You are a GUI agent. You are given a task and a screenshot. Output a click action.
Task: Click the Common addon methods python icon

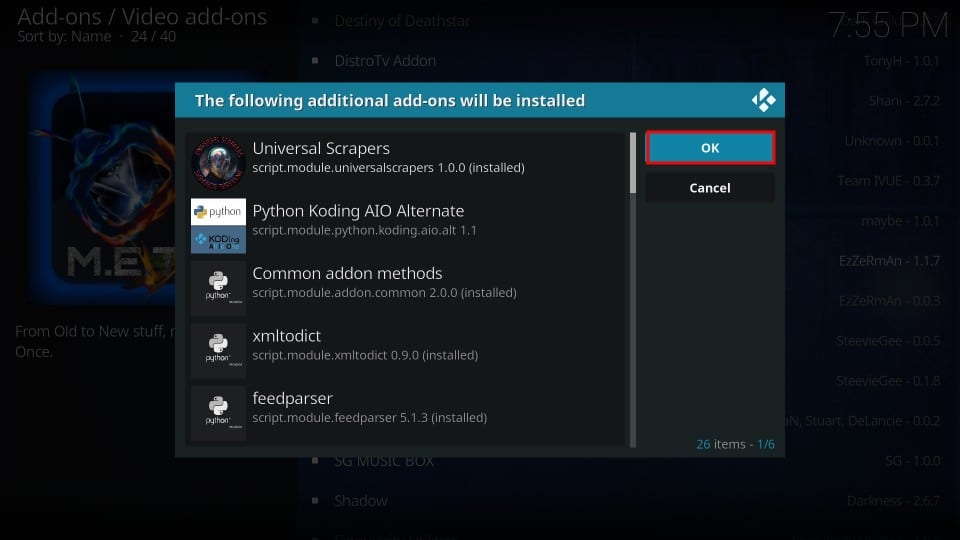[x=218, y=288]
